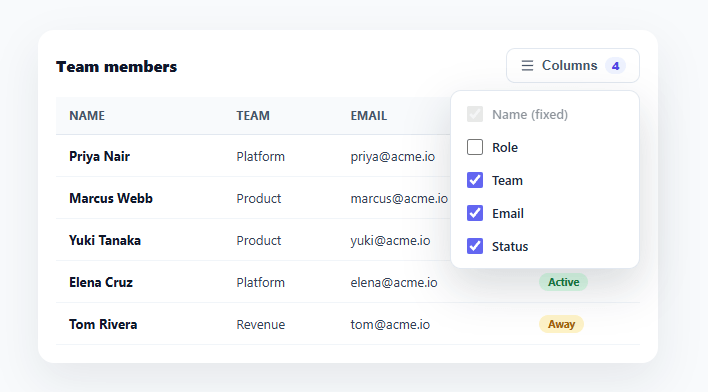
Task: Click the Columns count badge showing 4
Action: click(615, 66)
